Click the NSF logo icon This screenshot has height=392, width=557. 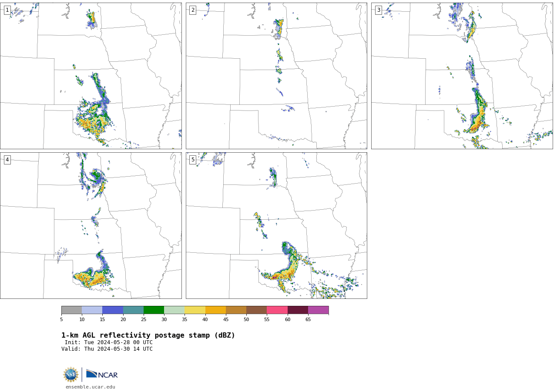click(71, 375)
